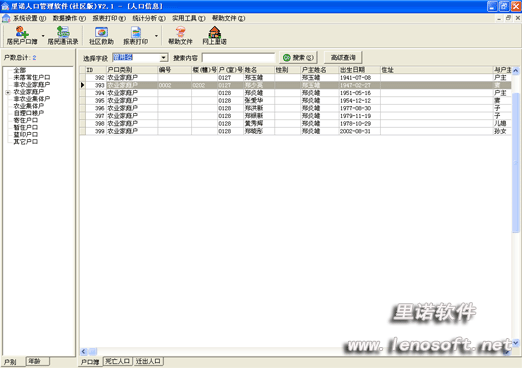Viewport: 522px width, 368px height.
Task: Select the row with ID 397
Action: (295, 116)
